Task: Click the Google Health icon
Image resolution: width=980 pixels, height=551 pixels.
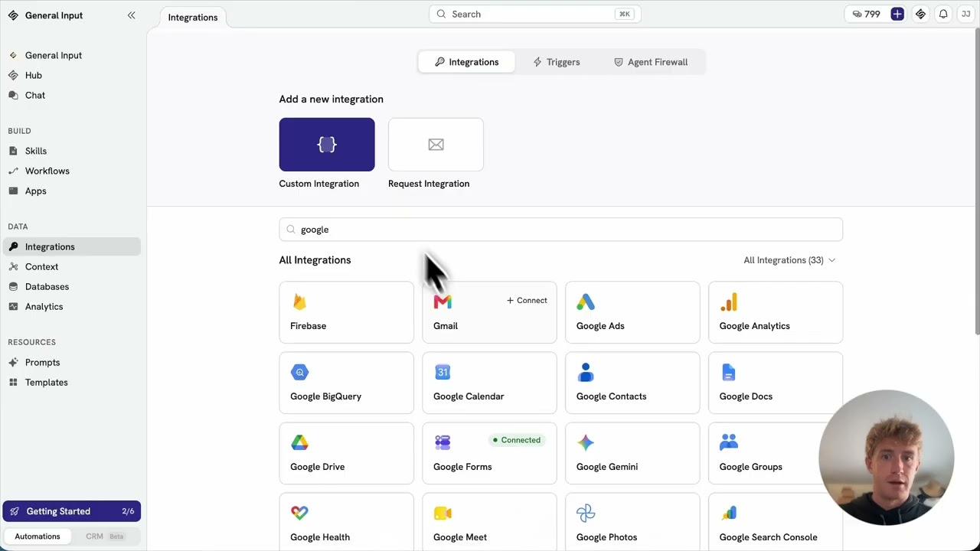Action: [299, 513]
